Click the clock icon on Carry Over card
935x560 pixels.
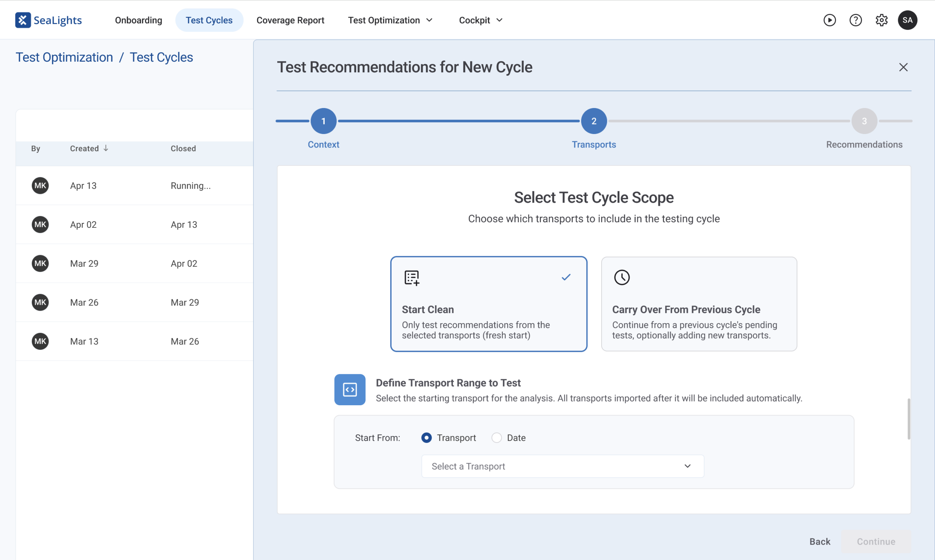point(622,277)
